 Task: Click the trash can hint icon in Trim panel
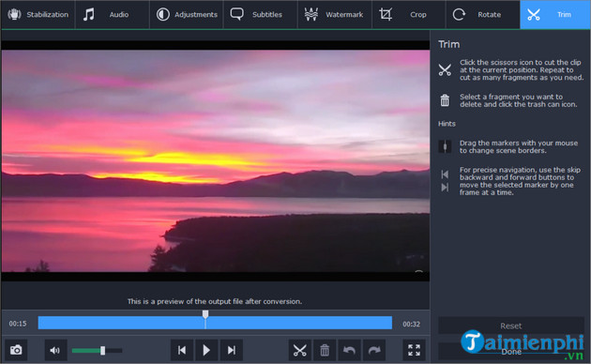point(445,100)
